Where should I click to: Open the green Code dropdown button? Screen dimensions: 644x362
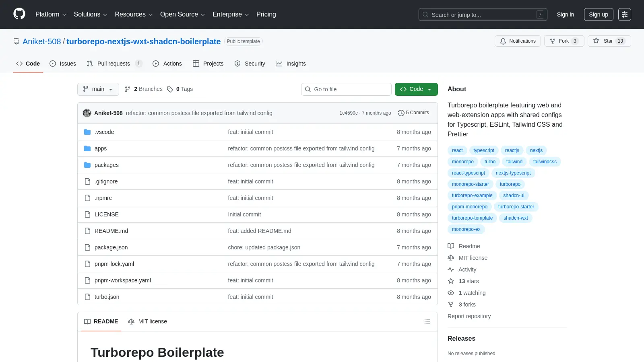coord(416,89)
